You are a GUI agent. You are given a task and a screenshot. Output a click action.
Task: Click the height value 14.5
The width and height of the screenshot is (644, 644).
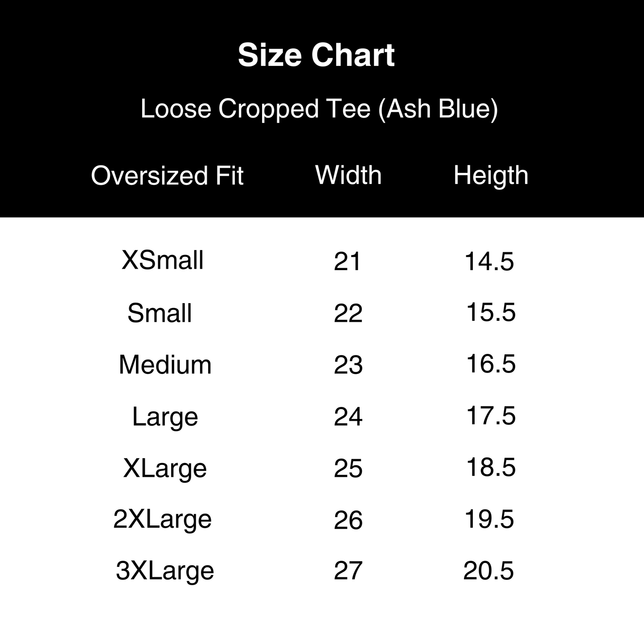pos(489,262)
